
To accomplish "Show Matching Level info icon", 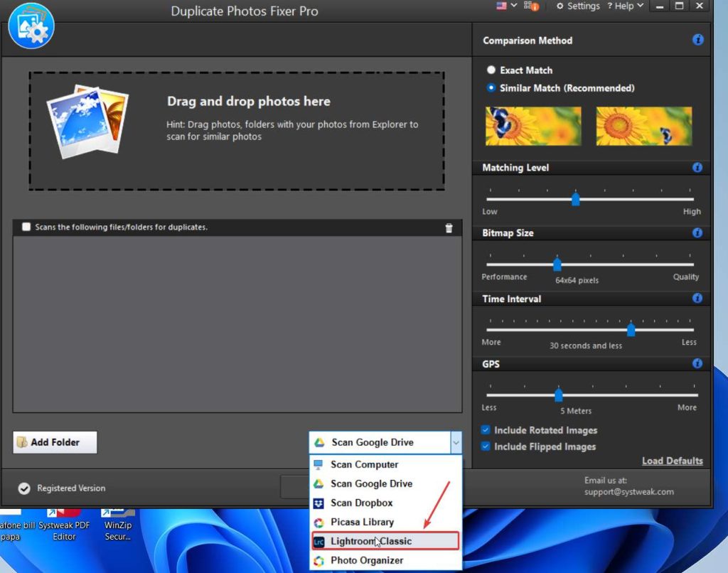I will [x=697, y=168].
